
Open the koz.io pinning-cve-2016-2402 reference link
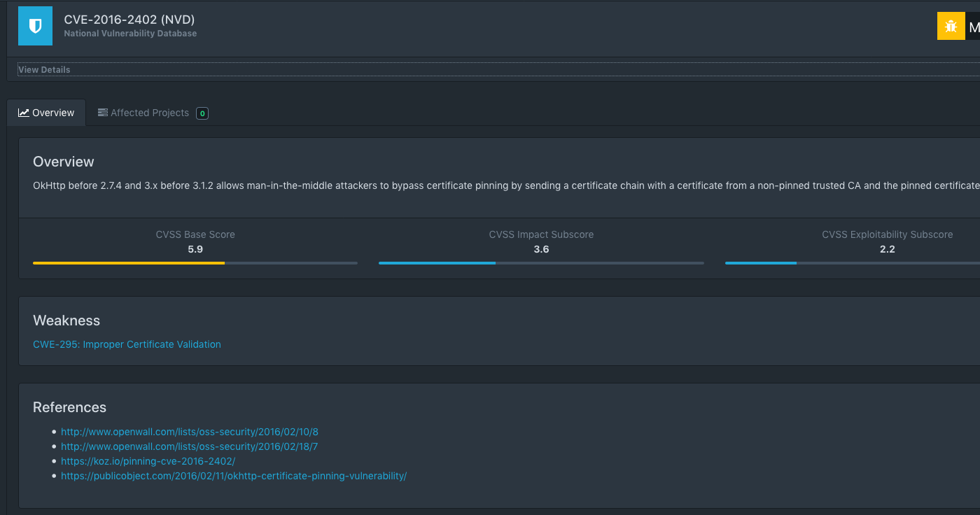click(x=148, y=460)
